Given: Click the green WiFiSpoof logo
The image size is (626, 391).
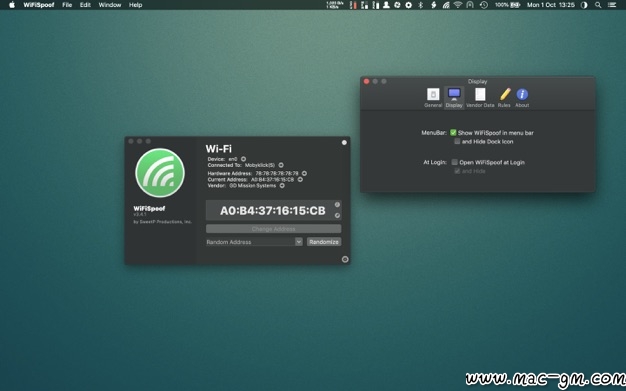Looking at the screenshot, I should (x=160, y=173).
